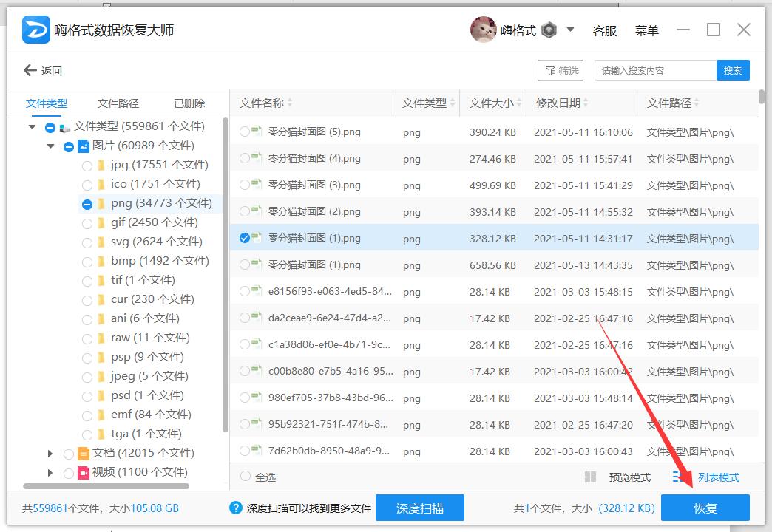The image size is (772, 532).
Task: Click the left tree horizontal scrollbar
Action: click(x=106, y=486)
